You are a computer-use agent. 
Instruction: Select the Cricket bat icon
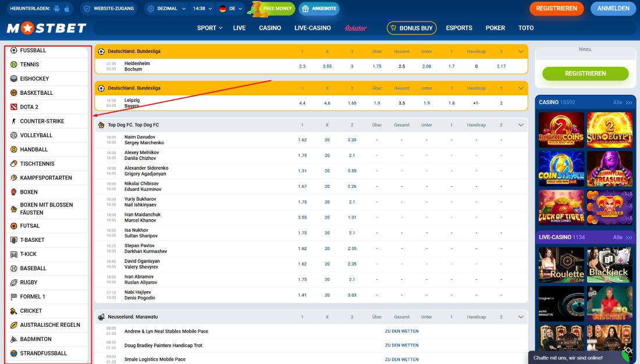14,311
